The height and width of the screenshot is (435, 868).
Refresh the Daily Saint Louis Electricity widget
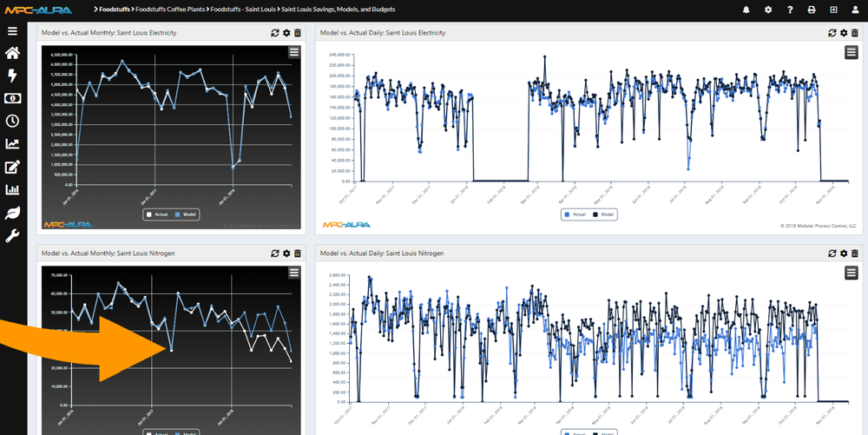pos(832,33)
